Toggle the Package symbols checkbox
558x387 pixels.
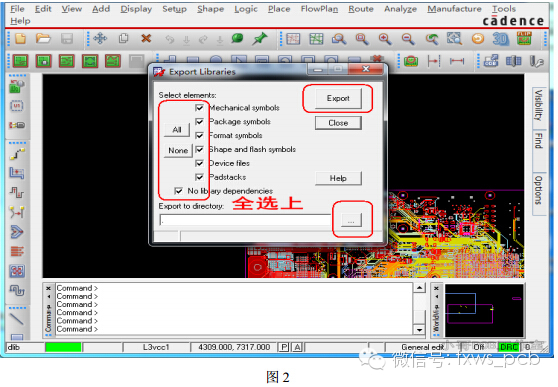click(199, 121)
